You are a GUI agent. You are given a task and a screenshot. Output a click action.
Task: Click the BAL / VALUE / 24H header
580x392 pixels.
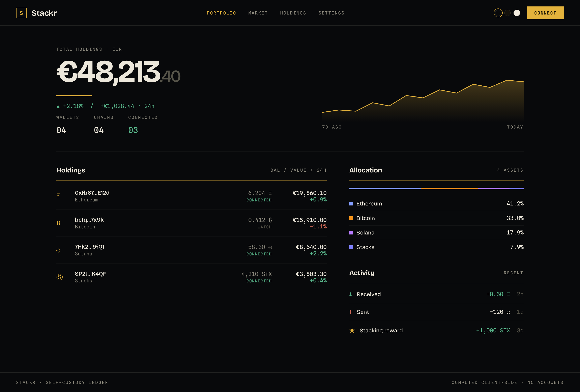click(298, 170)
